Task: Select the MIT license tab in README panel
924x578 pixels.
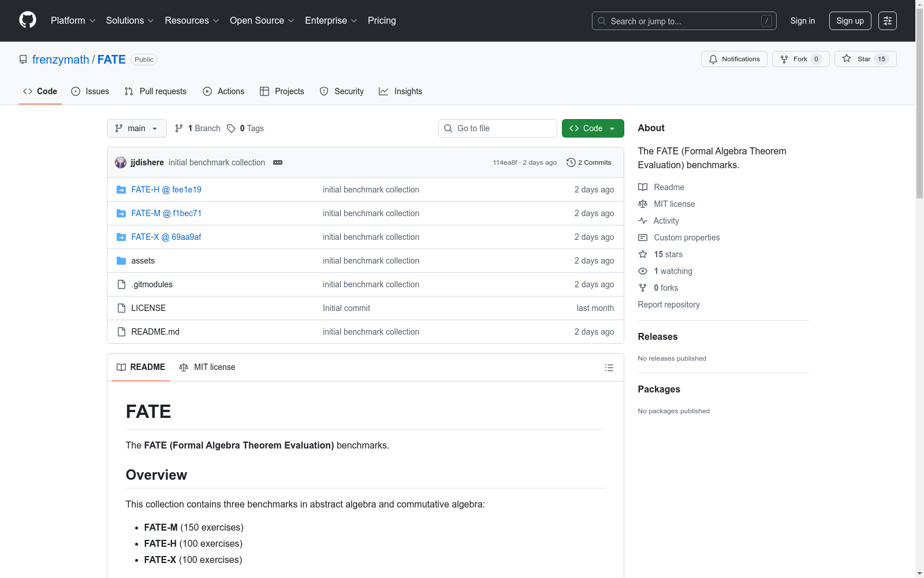Action: tap(207, 367)
